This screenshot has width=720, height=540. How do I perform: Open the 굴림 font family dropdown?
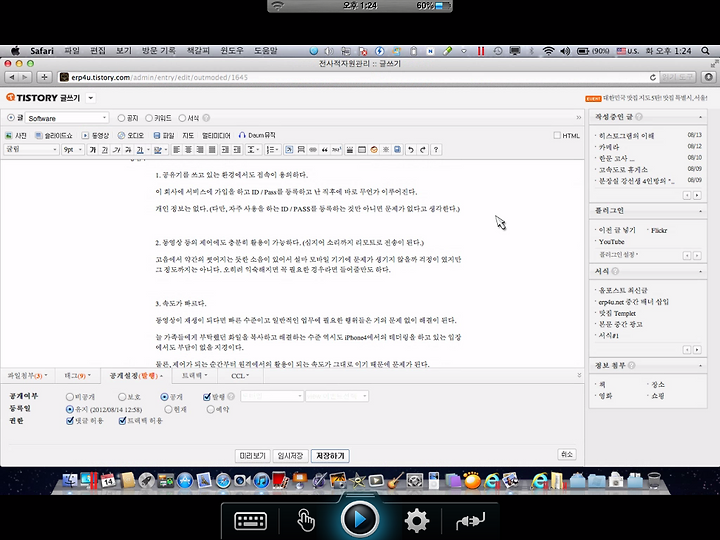31,150
